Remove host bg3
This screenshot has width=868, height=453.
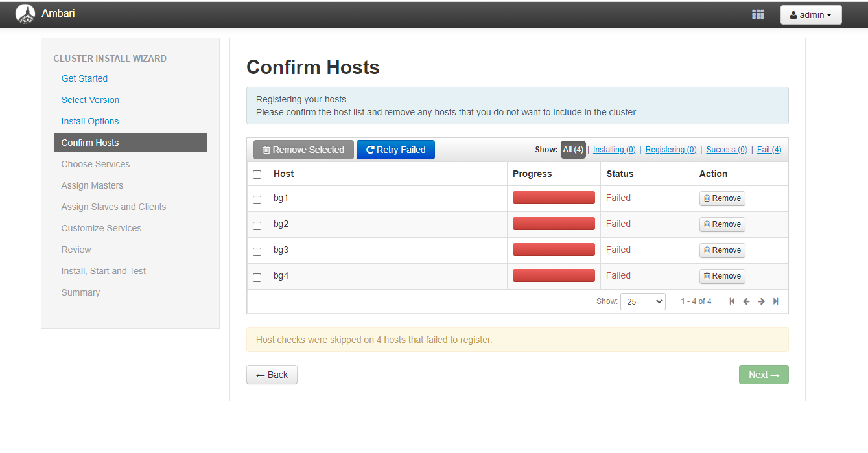(x=722, y=250)
